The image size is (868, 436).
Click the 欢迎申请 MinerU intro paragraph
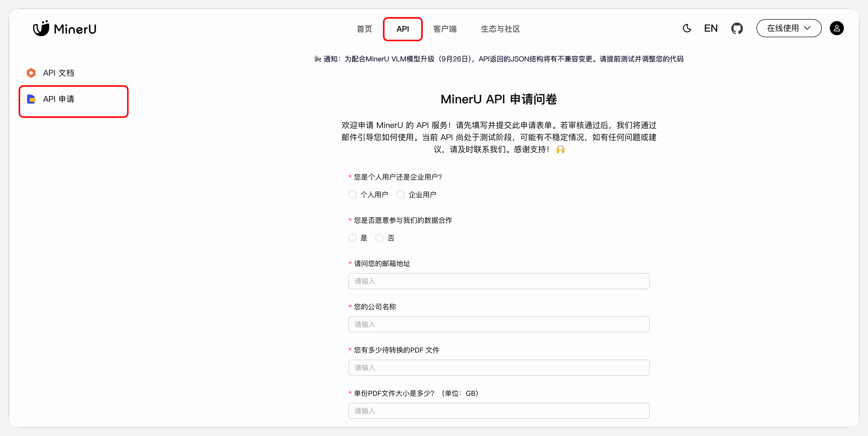(499, 137)
